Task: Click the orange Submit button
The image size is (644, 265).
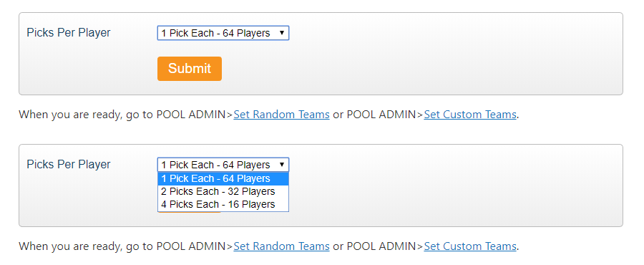Action: (190, 69)
